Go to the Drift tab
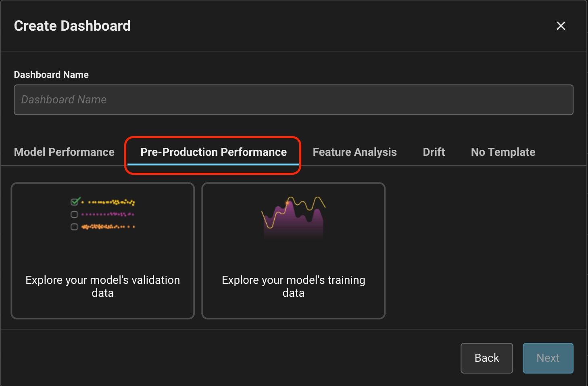The width and height of the screenshot is (588, 386). pyautogui.click(x=434, y=152)
